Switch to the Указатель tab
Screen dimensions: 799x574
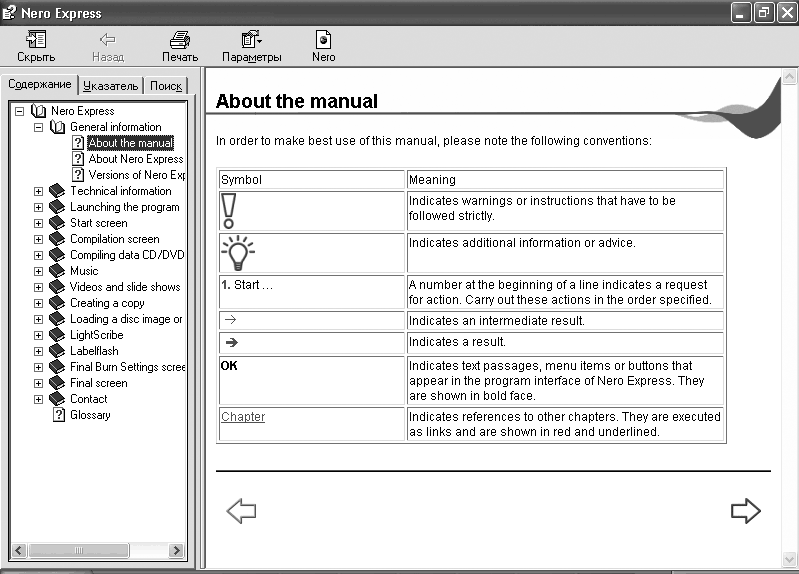[110, 86]
